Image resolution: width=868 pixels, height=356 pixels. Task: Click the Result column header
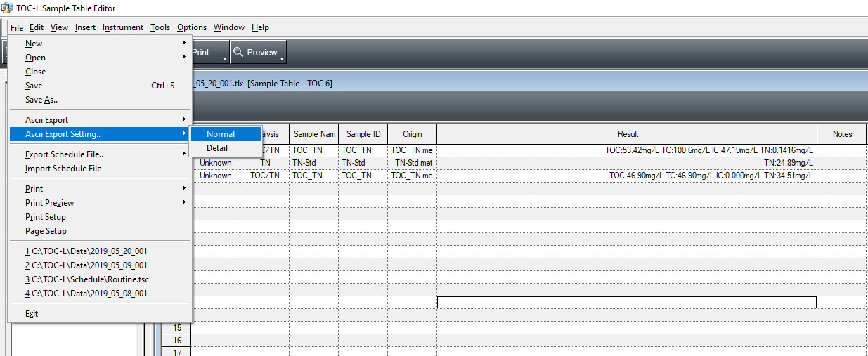[627, 134]
